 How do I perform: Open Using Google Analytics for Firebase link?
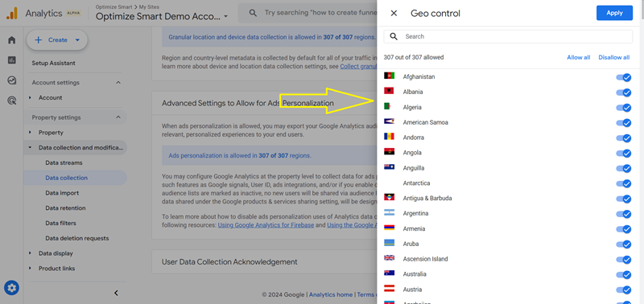tap(266, 225)
